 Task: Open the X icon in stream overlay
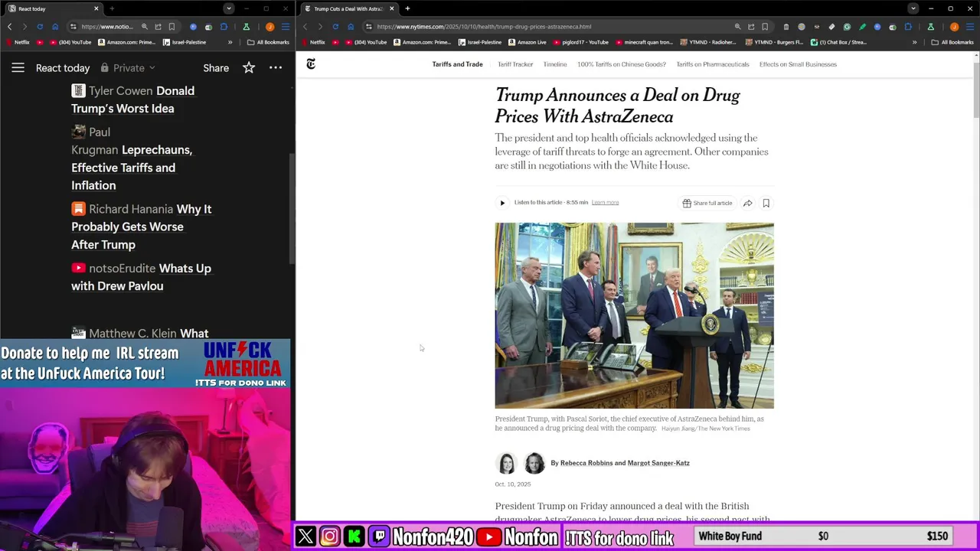(305, 536)
